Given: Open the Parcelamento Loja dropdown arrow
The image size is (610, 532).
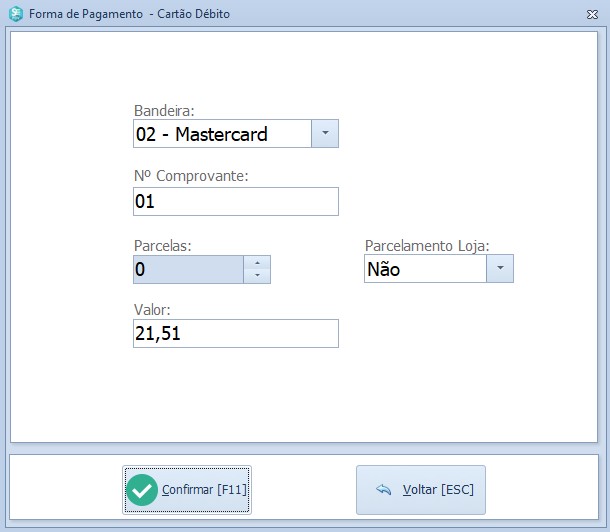Looking at the screenshot, I should point(500,268).
